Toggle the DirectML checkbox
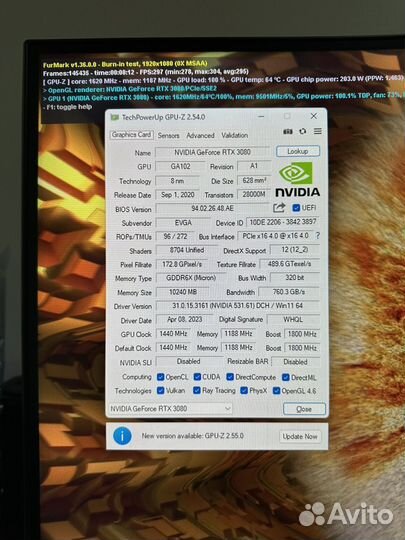The height and width of the screenshot is (540, 405). [x=285, y=377]
